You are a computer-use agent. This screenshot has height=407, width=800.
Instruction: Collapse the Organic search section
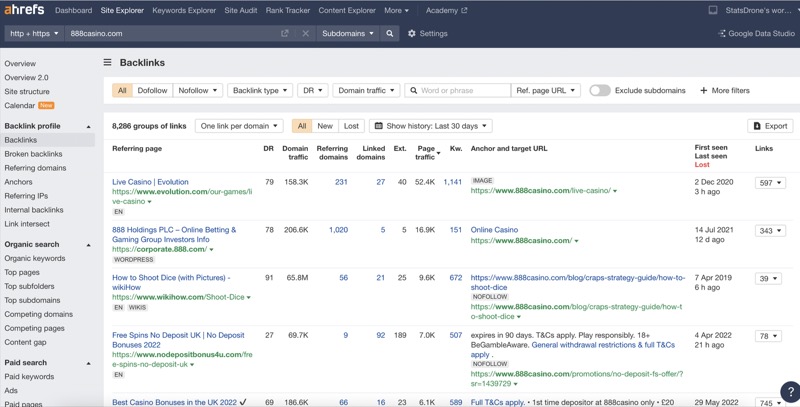tap(89, 245)
